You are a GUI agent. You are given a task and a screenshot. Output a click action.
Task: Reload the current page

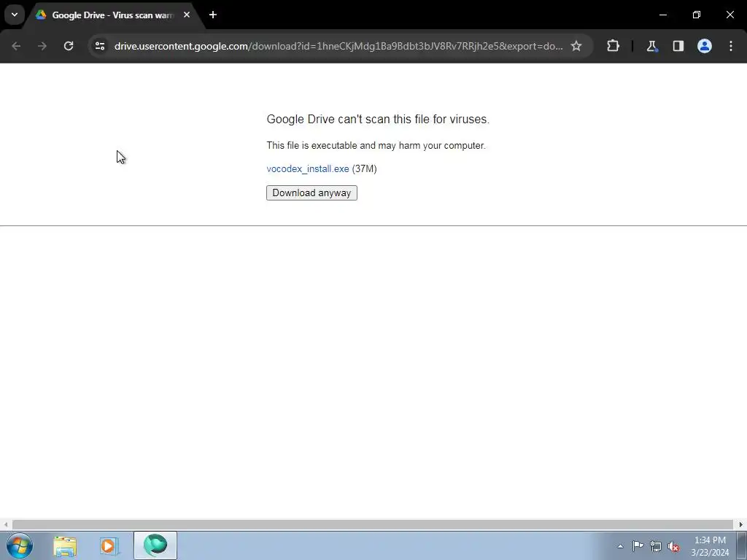[x=69, y=46]
